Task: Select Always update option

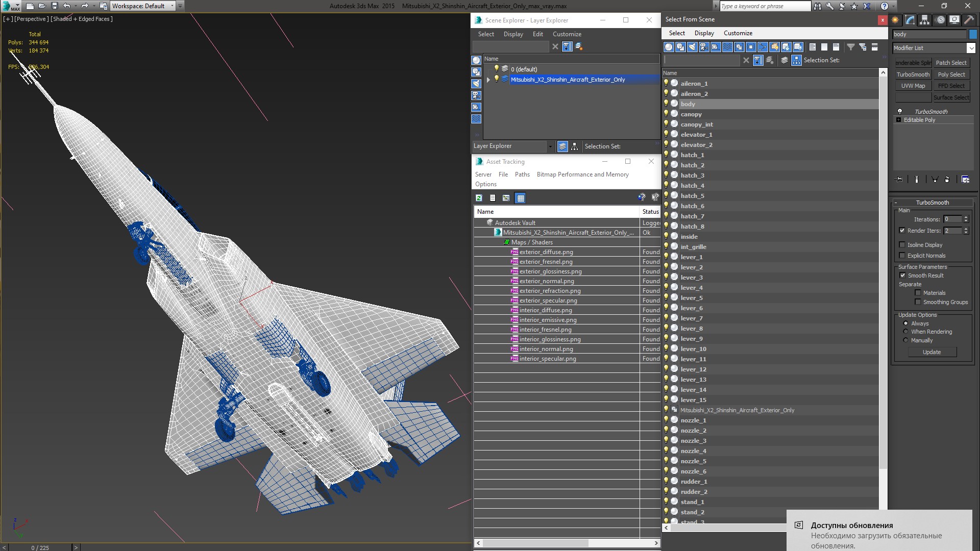Action: tap(906, 323)
